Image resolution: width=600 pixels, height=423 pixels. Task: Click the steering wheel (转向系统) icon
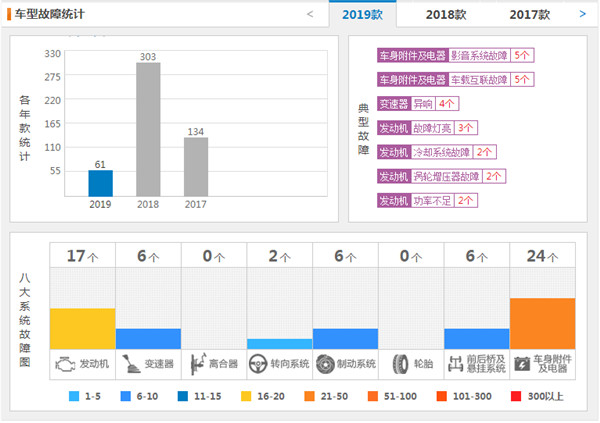coord(258,364)
